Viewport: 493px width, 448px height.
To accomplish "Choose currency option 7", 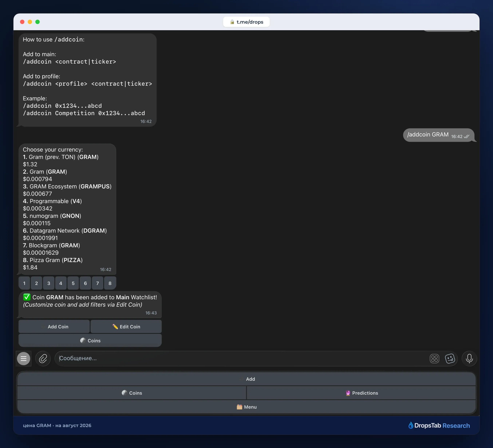I will tap(98, 283).
